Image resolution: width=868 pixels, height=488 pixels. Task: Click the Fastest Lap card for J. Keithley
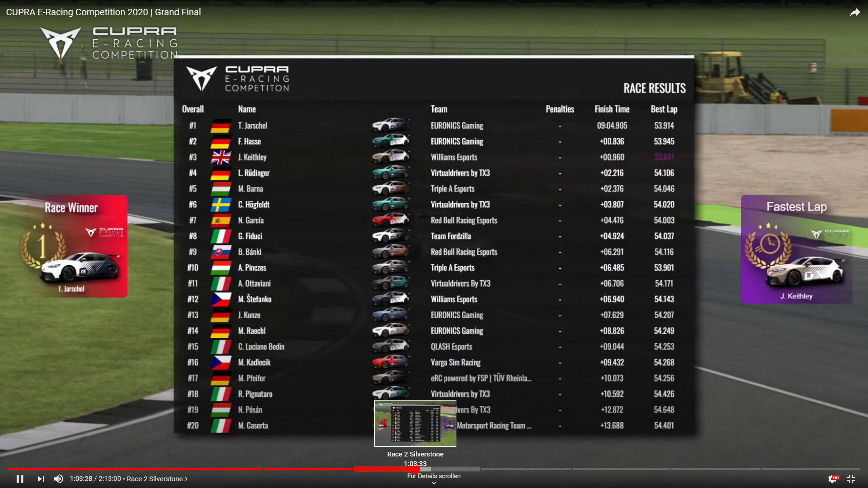coord(796,249)
